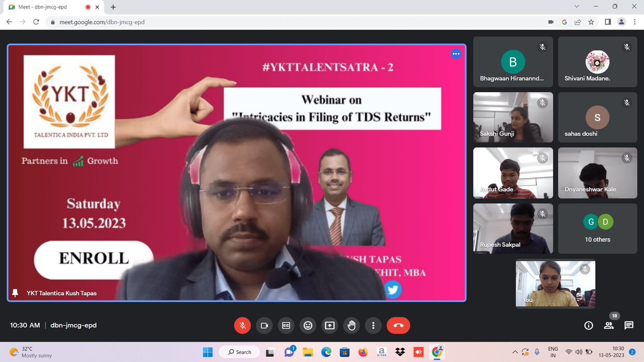This screenshot has height=362, width=644.
Task: Share this page from address bar
Action: 577,22
